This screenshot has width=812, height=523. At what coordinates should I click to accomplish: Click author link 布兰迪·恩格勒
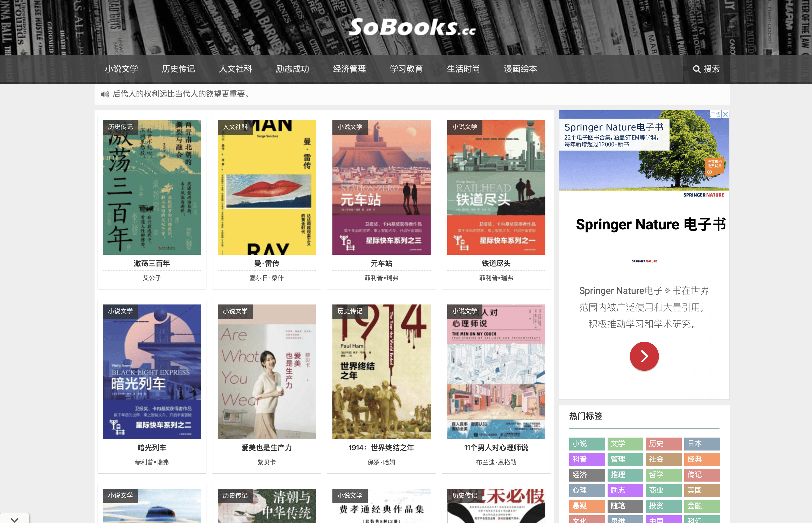[x=496, y=462]
